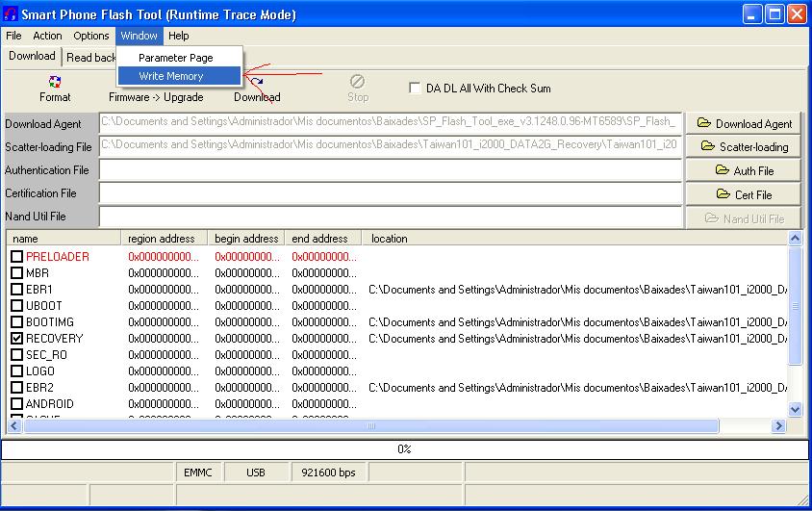The width and height of the screenshot is (812, 511).
Task: Click the Format toolbar icon
Action: click(x=55, y=82)
